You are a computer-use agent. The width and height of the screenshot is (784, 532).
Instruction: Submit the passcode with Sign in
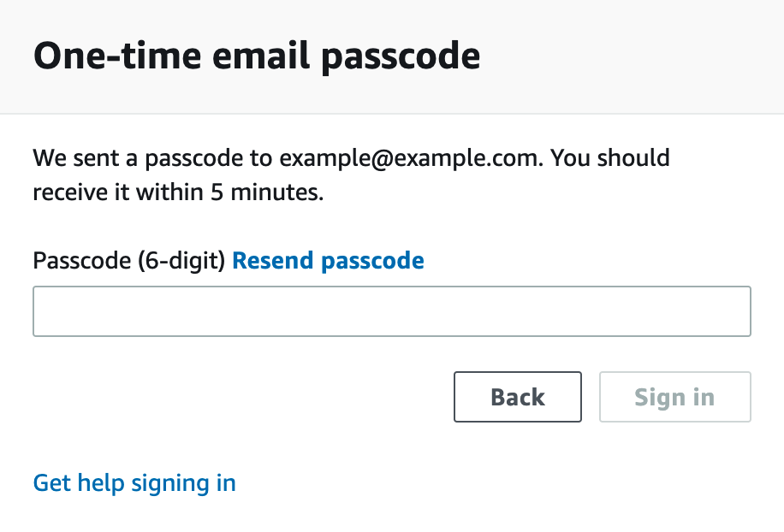click(675, 397)
